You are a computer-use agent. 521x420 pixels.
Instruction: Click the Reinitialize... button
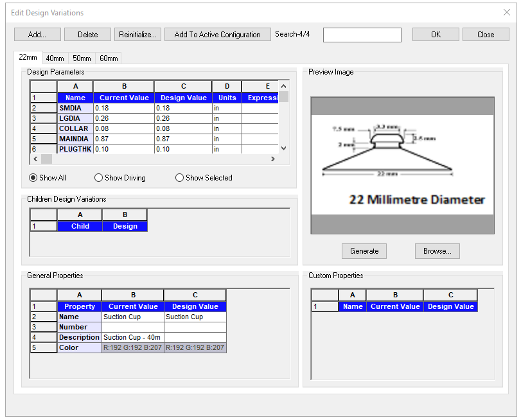coord(138,35)
